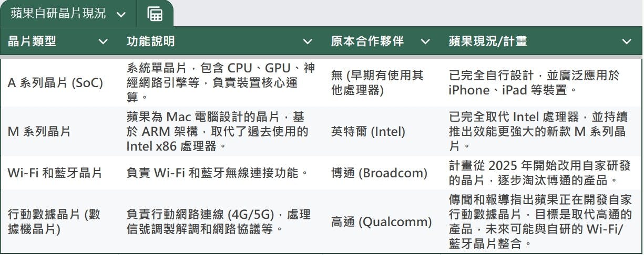Open the 晶片類型 column dropdown arrow

click(x=103, y=41)
